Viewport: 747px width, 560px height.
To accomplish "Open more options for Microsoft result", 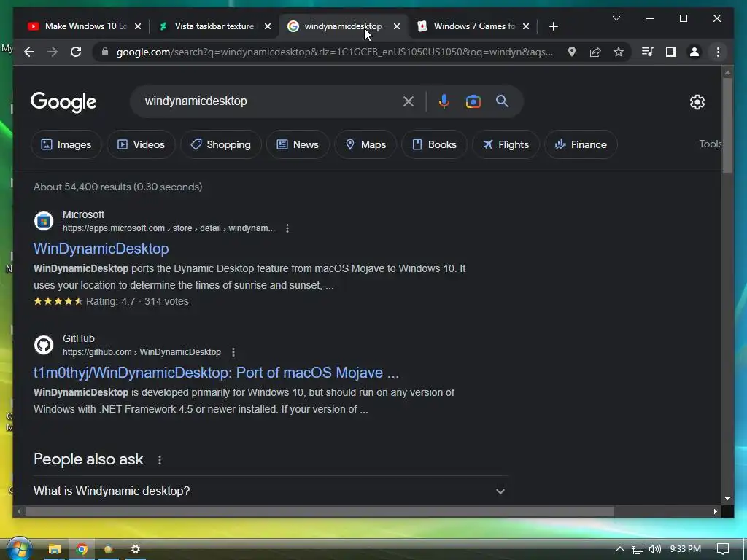I will pos(287,228).
